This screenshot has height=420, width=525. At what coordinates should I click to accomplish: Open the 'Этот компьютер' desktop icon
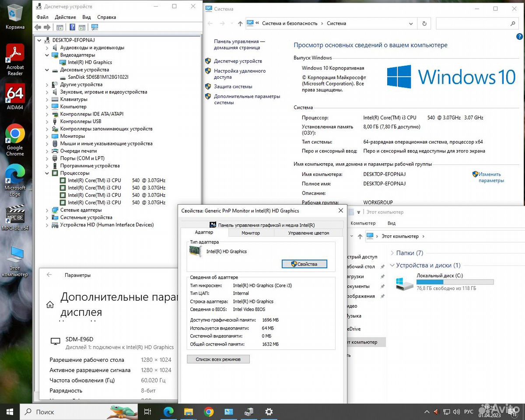coord(15,261)
